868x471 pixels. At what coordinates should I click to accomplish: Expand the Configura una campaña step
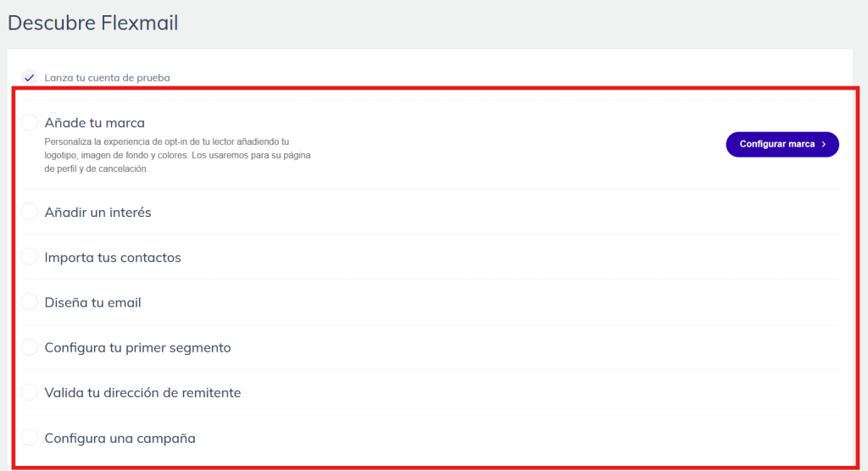(120, 438)
